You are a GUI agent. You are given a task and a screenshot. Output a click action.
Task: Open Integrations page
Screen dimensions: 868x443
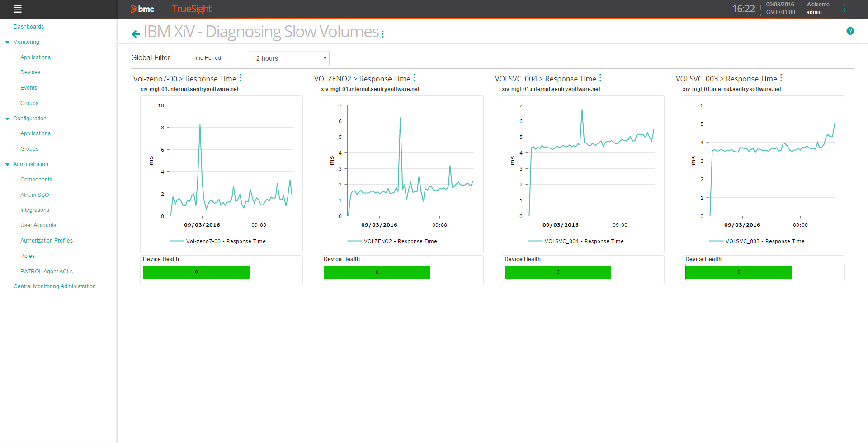35,210
